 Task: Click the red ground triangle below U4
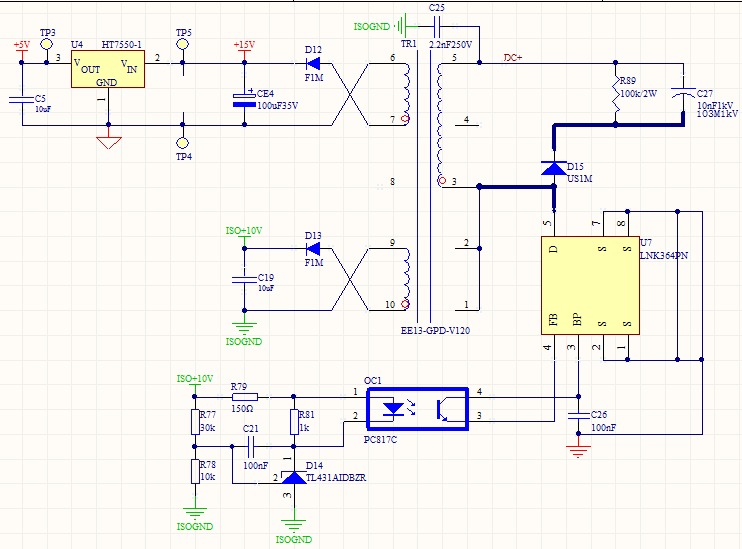click(109, 142)
